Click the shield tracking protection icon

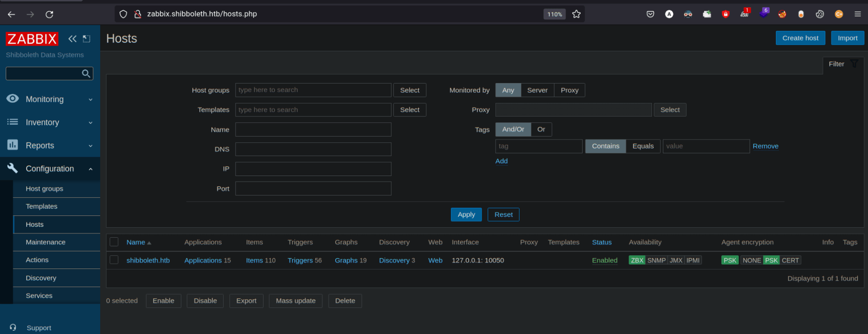[123, 14]
